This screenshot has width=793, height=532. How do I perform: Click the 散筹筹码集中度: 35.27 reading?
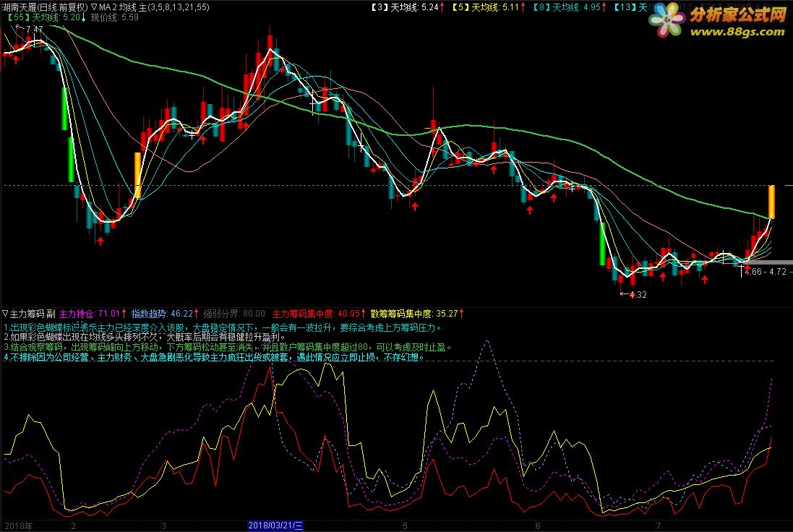[x=414, y=314]
